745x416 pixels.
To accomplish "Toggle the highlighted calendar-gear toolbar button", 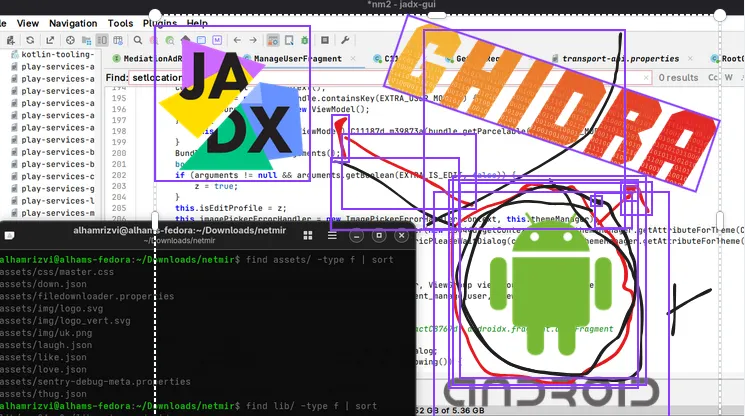I will [273, 40].
